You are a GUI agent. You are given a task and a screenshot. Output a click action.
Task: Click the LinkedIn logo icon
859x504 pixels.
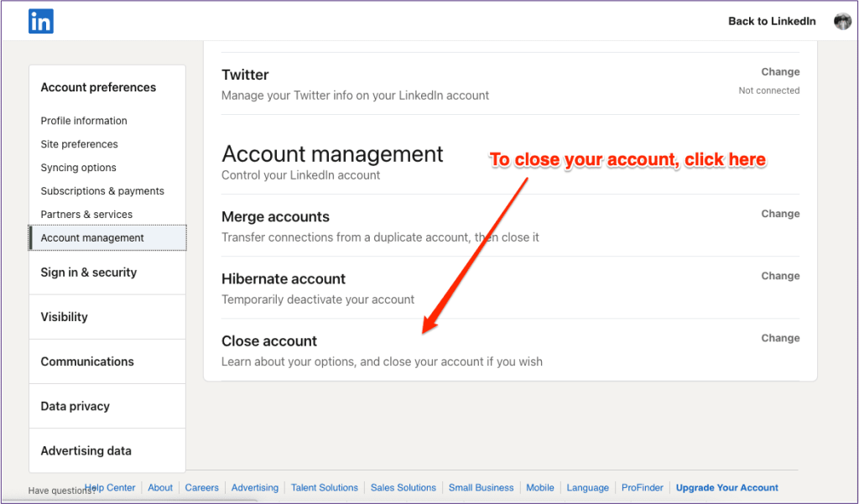click(x=41, y=21)
